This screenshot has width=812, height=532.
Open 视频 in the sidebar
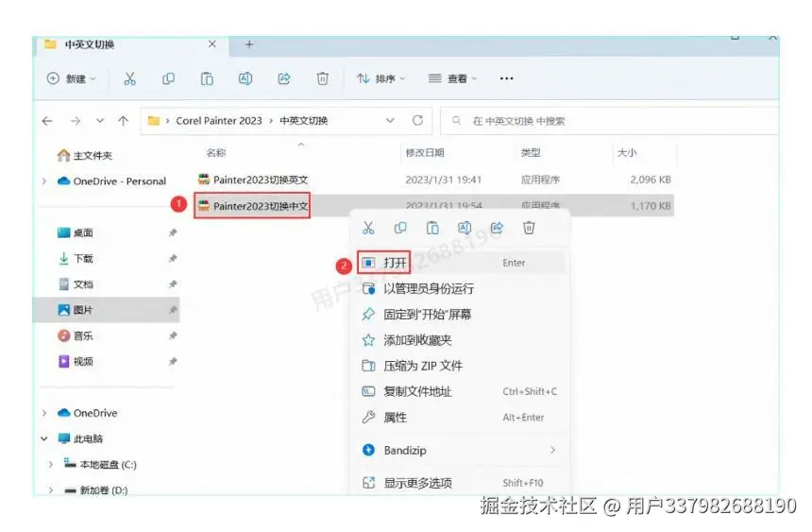click(x=76, y=361)
